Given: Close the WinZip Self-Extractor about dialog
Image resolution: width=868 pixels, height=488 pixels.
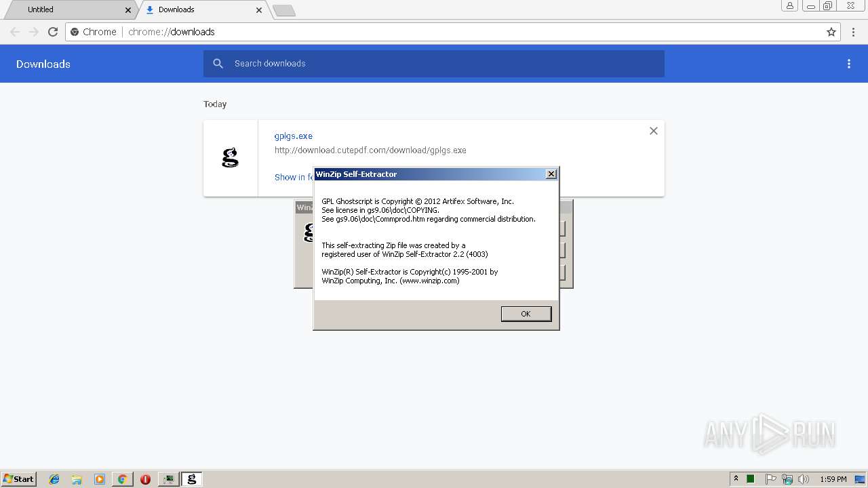Looking at the screenshot, I should (551, 174).
